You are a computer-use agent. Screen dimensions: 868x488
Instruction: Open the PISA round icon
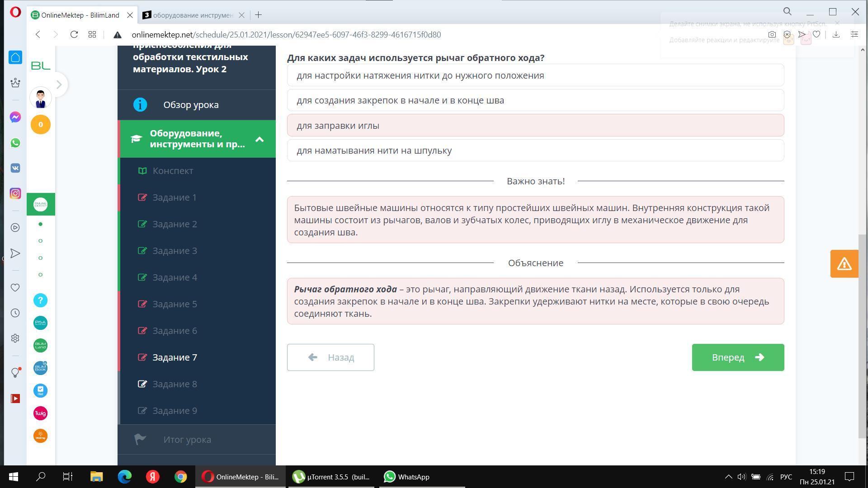(x=40, y=323)
